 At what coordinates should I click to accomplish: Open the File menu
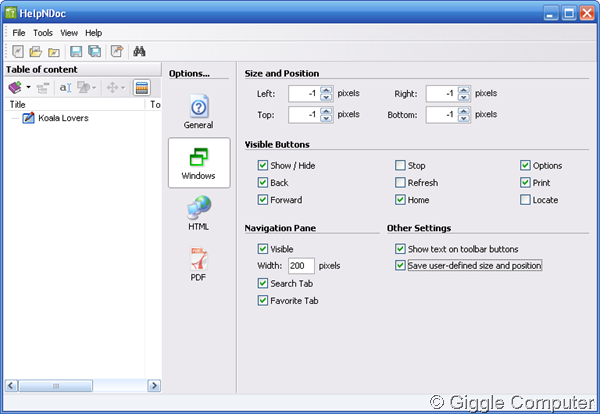(19, 33)
